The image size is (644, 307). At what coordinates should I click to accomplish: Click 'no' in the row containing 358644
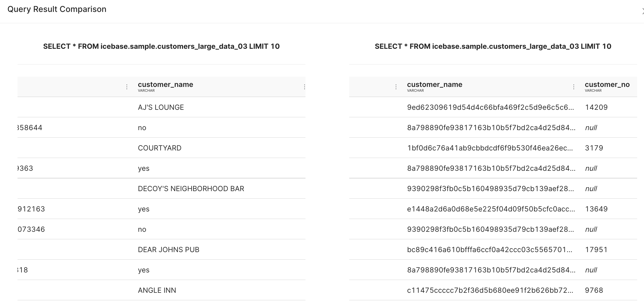(x=142, y=128)
